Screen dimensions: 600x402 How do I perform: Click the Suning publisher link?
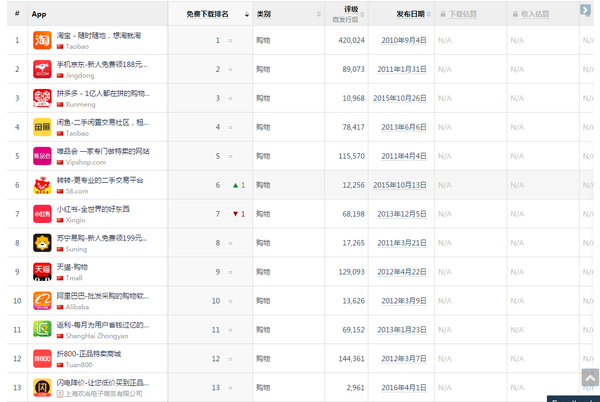coord(76,249)
